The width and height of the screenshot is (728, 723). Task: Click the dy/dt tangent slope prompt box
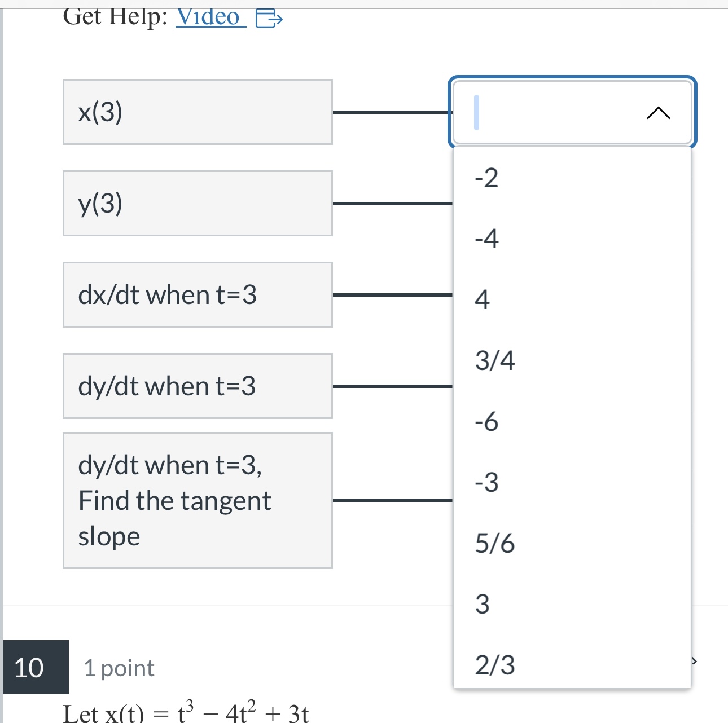(x=198, y=500)
